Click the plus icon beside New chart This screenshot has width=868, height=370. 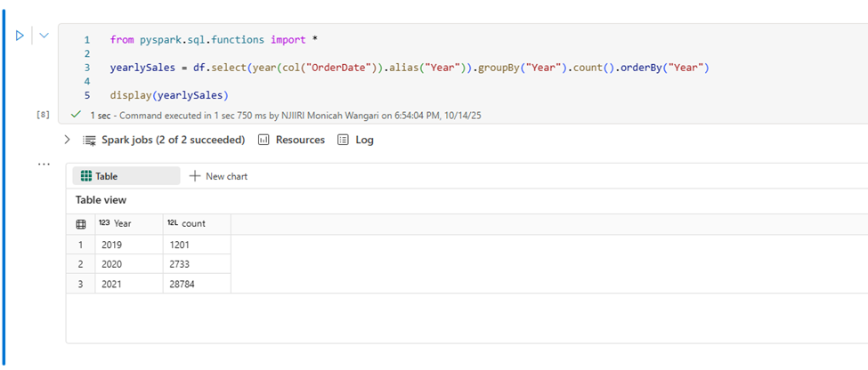point(195,176)
